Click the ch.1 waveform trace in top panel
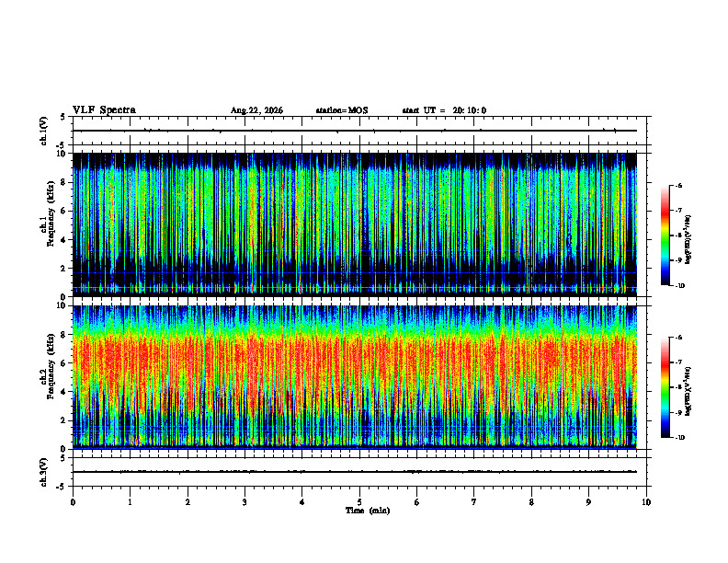 tap(355, 131)
